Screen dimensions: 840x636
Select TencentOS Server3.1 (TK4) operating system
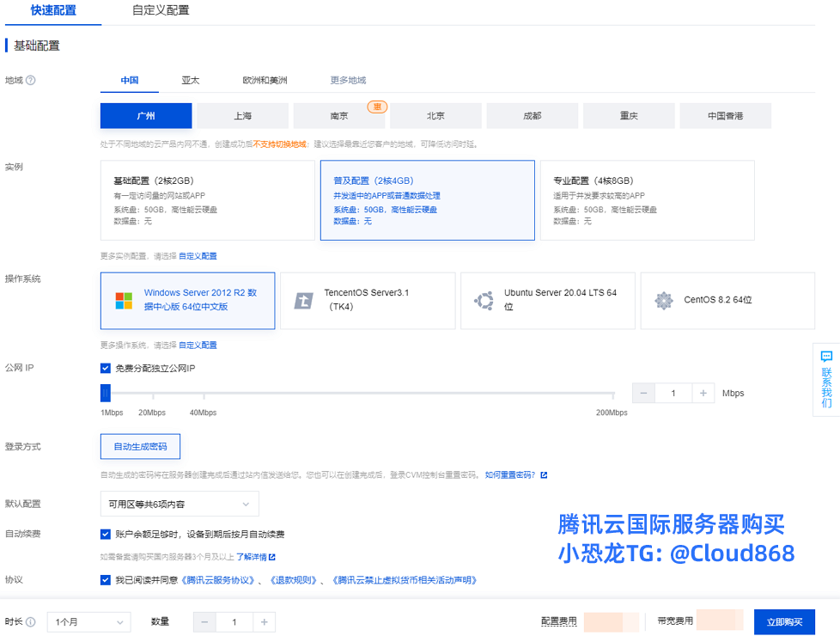(x=368, y=301)
